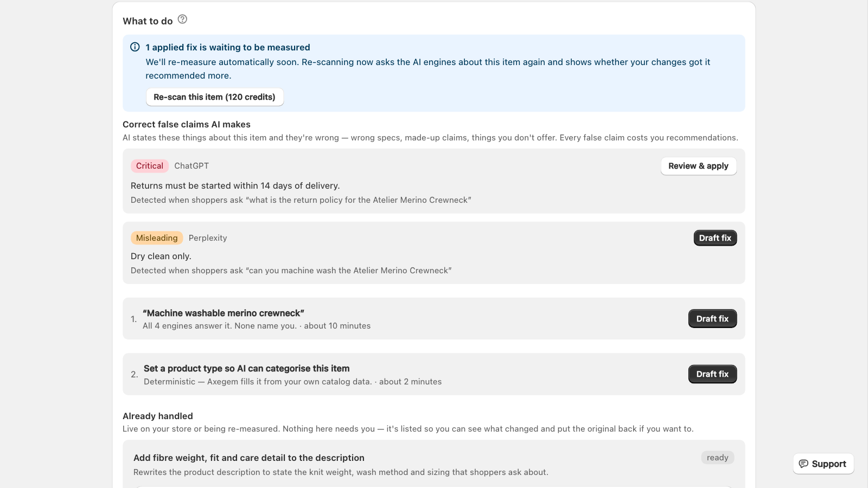Viewport: 868px width, 488px height.
Task: Click the help icon beside What to do
Action: click(x=183, y=20)
